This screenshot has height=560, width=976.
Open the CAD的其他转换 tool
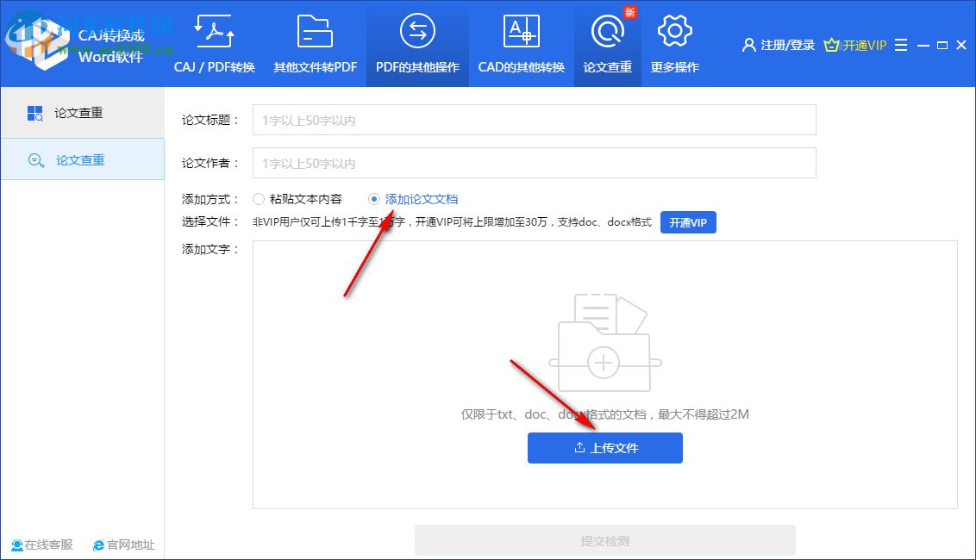click(x=521, y=44)
